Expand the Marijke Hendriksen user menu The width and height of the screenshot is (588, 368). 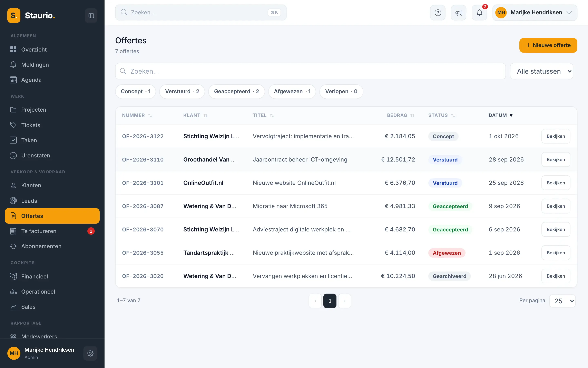(535, 13)
